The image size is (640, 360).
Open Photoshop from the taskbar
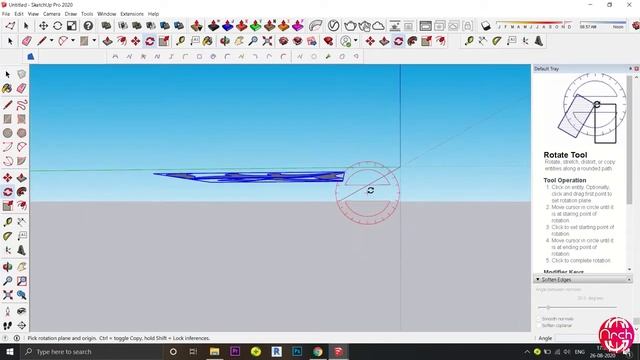[297, 352]
